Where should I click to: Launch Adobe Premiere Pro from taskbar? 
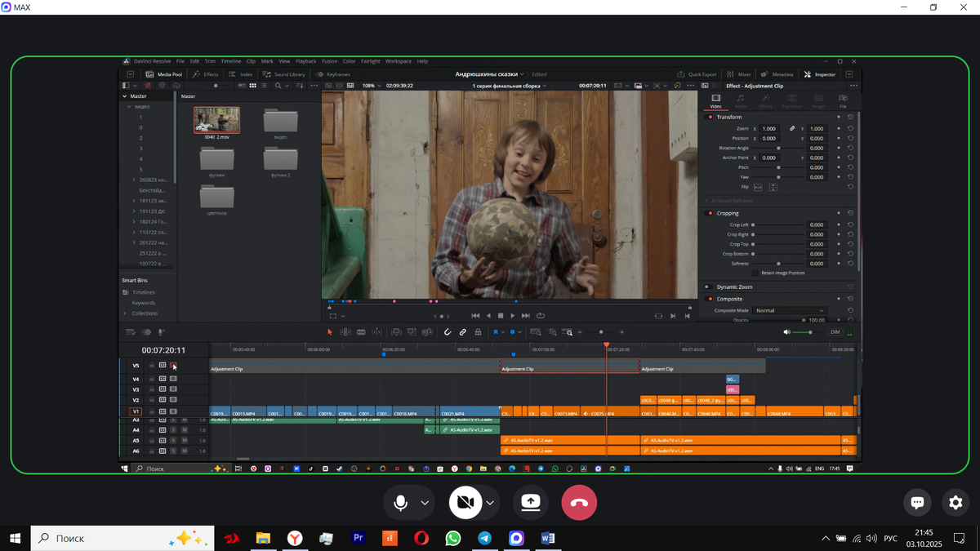pyautogui.click(x=357, y=538)
